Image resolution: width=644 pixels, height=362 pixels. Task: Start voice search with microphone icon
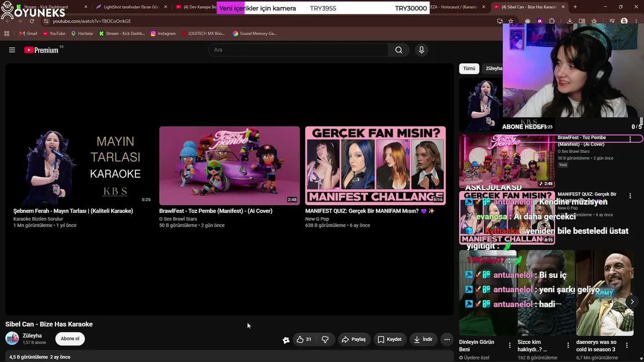[x=422, y=50]
